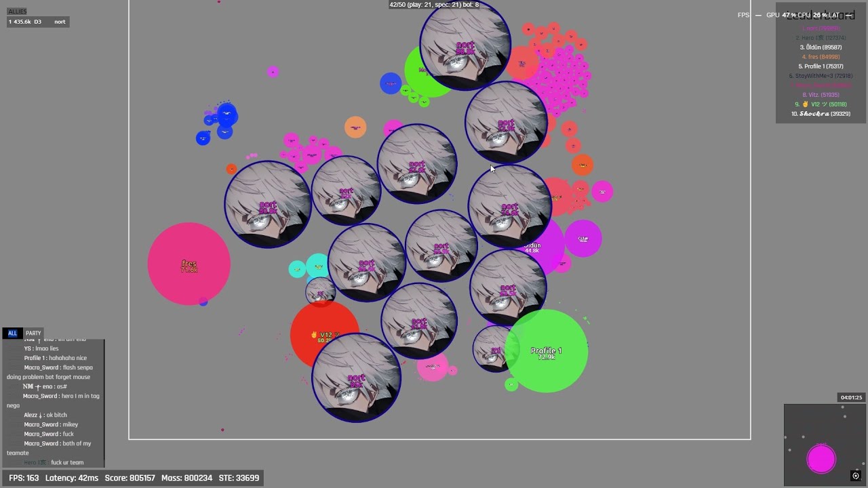Screen dimensions: 868x488
Task: Click the Latency: 42ms status readout
Action: pyautogui.click(x=72, y=478)
